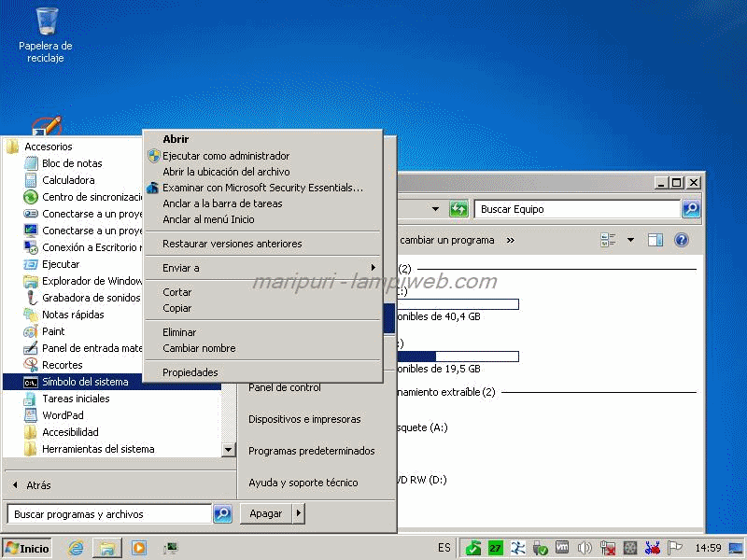Click the green refresh button in Explorer
The height and width of the screenshot is (560, 747).
458,209
